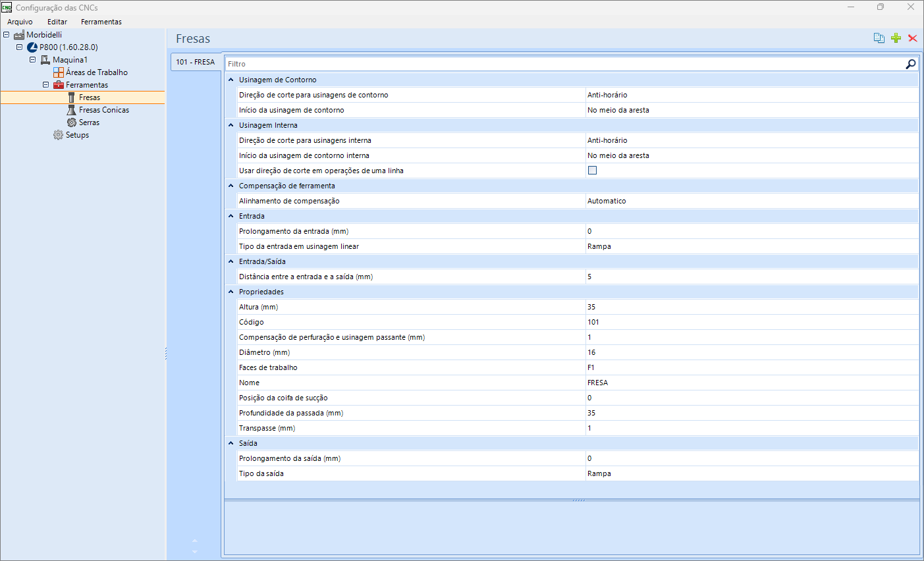Collapse the Usinagem Interna section
Screen dimensions: 924x561
point(231,125)
